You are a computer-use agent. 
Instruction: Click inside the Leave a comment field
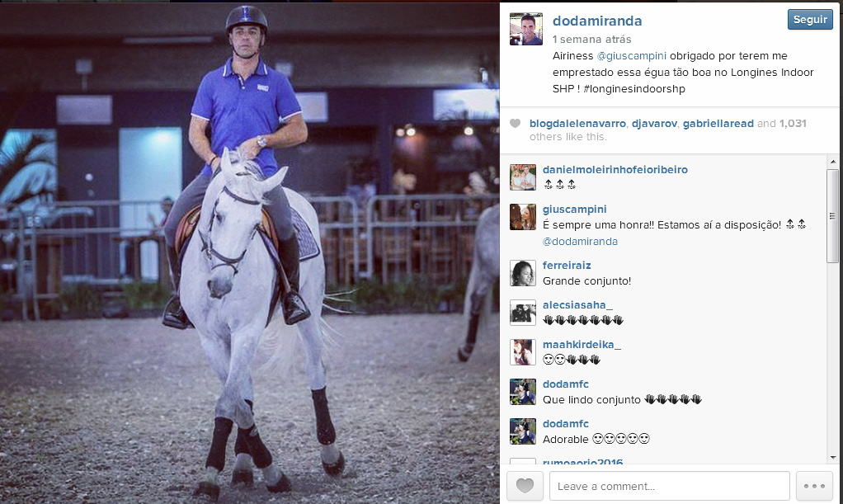coord(669,486)
